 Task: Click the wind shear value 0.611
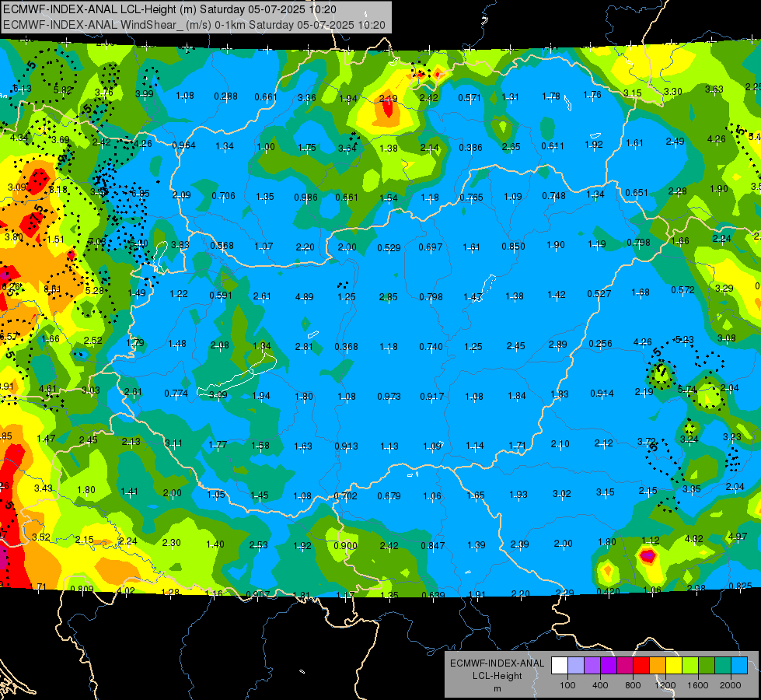pos(553,145)
